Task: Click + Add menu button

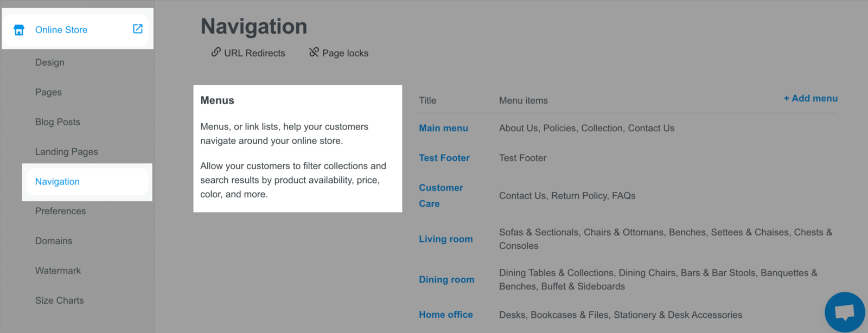Action: (810, 98)
